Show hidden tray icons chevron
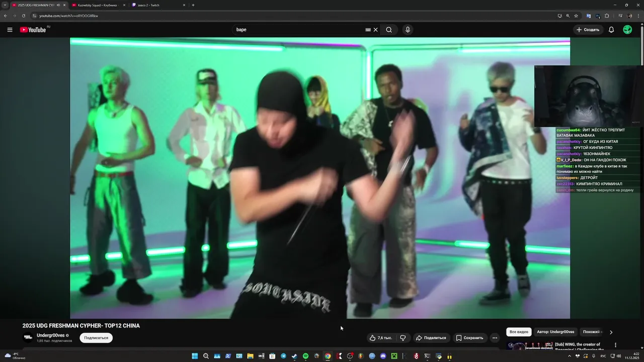 tap(569, 356)
